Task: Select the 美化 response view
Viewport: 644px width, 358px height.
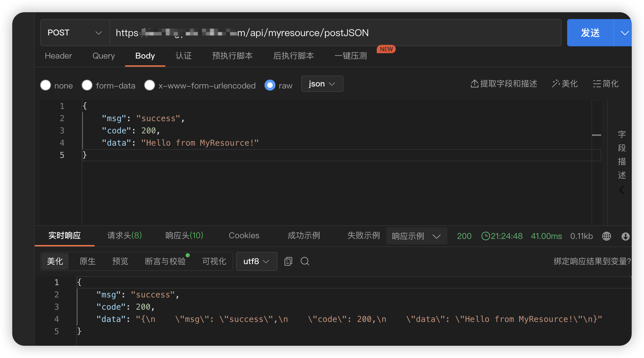Action: point(55,261)
